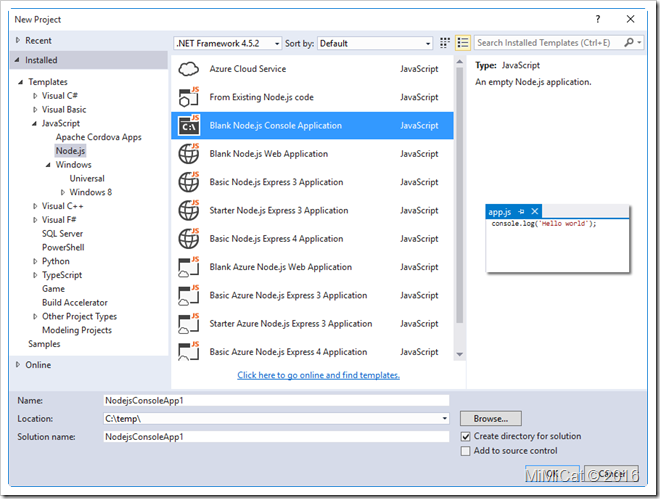Click the help question mark icon
Screen dimensions: 660x499
tap(598, 19)
